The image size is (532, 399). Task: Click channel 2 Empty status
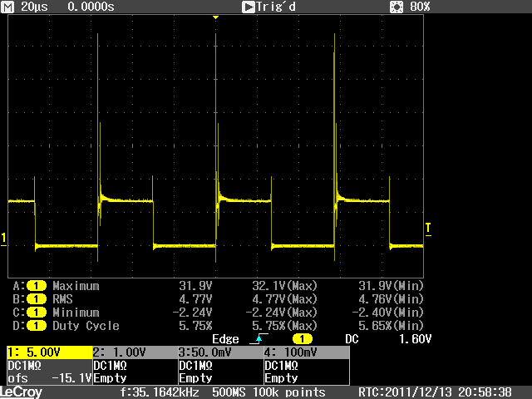[x=111, y=378]
